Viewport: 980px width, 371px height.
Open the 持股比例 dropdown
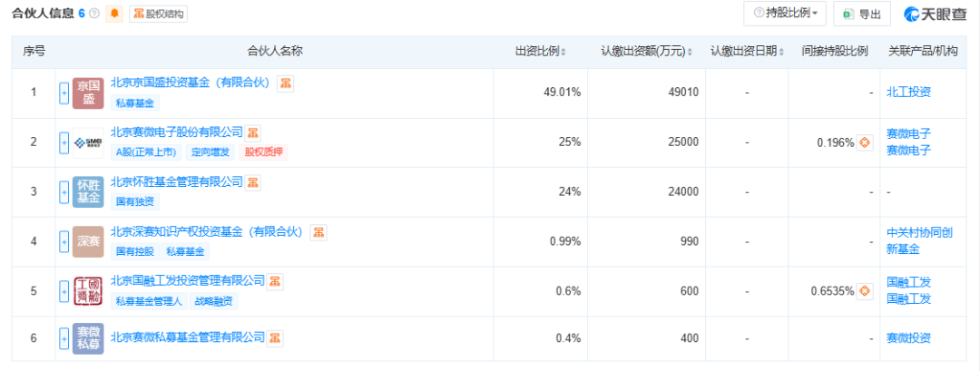point(784,14)
